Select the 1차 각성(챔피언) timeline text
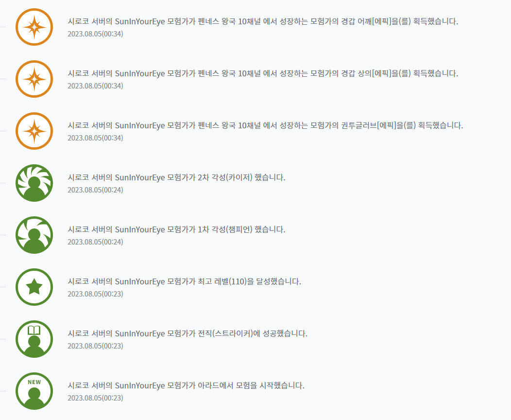Viewport: 511px width, 420px height. pos(176,229)
